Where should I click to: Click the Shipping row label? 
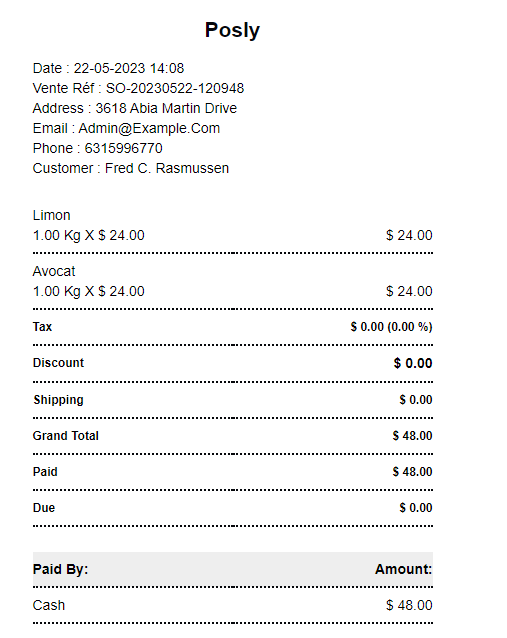[58, 400]
